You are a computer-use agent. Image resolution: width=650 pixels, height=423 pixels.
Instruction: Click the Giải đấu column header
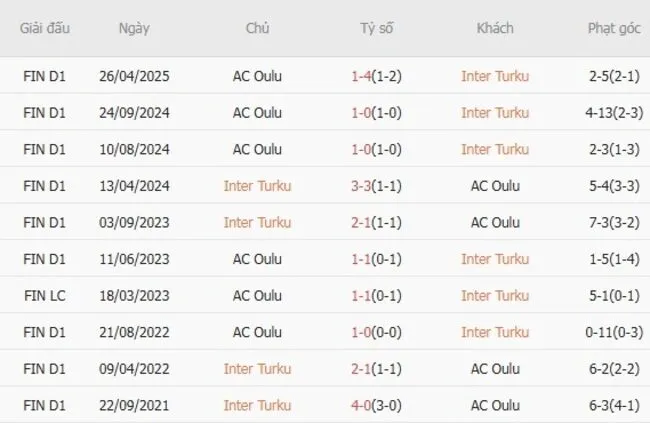(x=46, y=28)
